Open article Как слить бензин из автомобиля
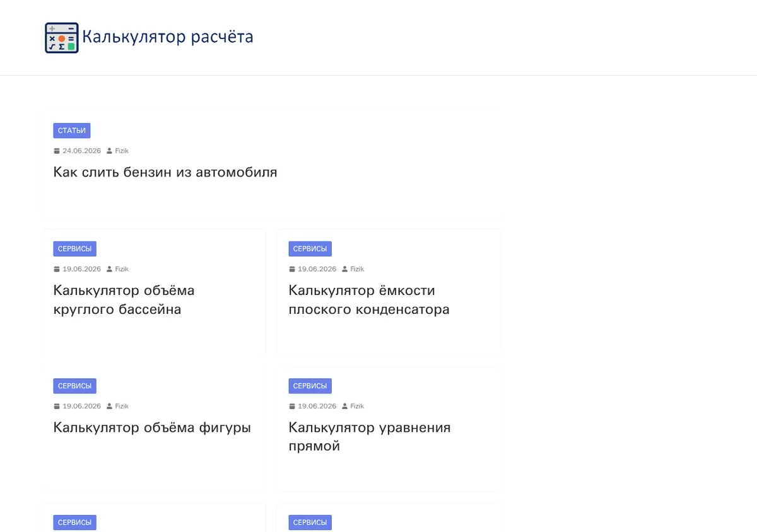The width and height of the screenshot is (757, 532). 165,172
